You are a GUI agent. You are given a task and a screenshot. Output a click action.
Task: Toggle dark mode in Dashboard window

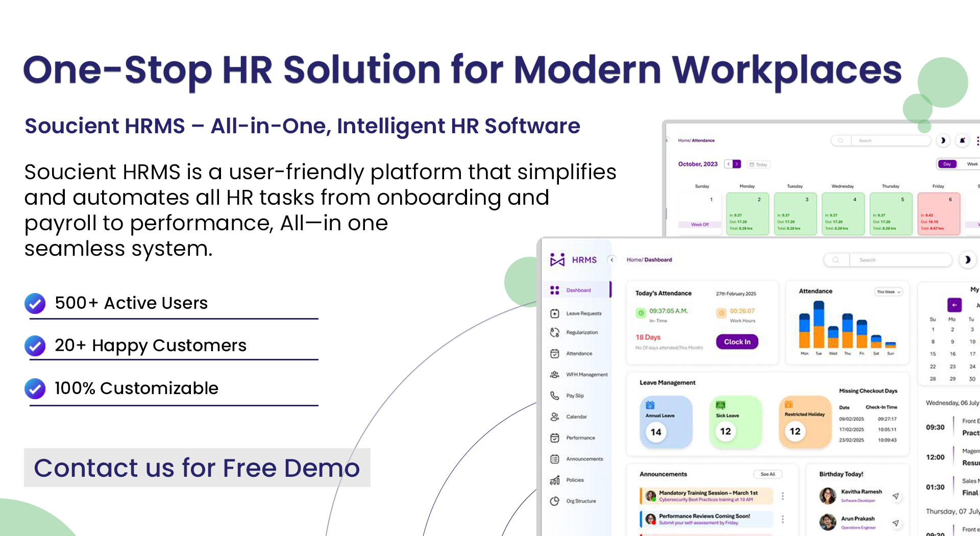point(967,260)
